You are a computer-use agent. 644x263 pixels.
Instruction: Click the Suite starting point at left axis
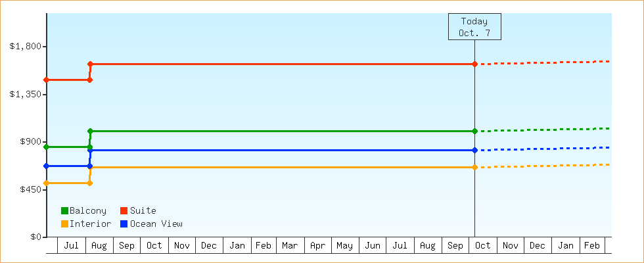tap(47, 80)
